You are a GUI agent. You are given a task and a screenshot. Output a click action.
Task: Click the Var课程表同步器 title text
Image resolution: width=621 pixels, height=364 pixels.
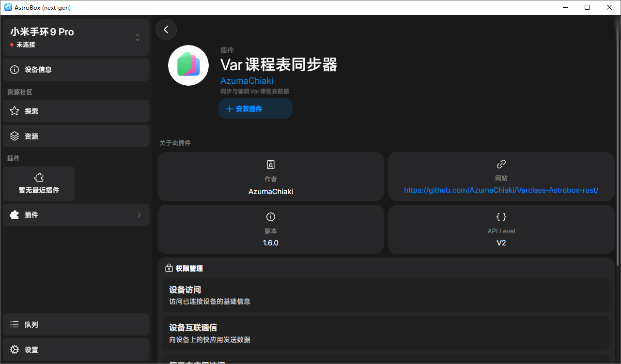point(279,64)
